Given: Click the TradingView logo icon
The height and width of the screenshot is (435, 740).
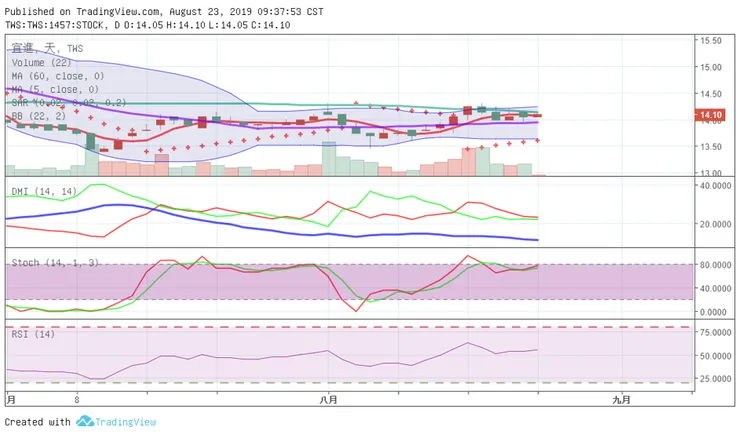Looking at the screenshot, I should pos(84,421).
